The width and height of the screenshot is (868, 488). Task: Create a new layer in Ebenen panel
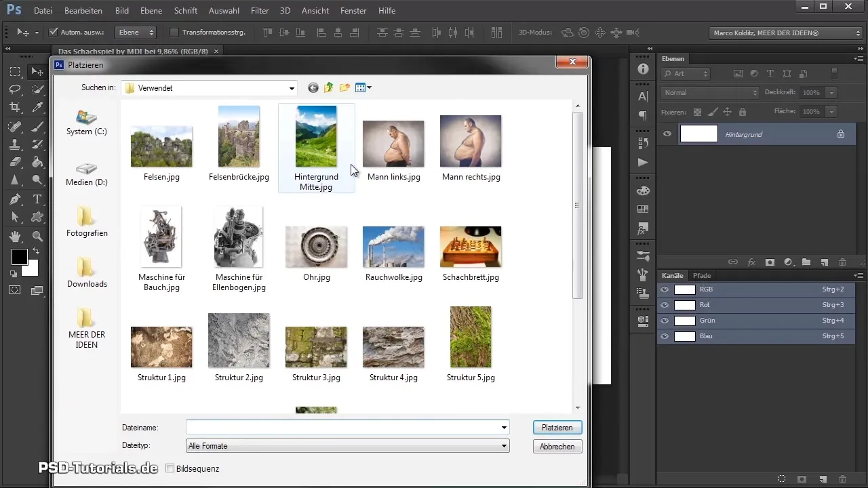[824, 262]
